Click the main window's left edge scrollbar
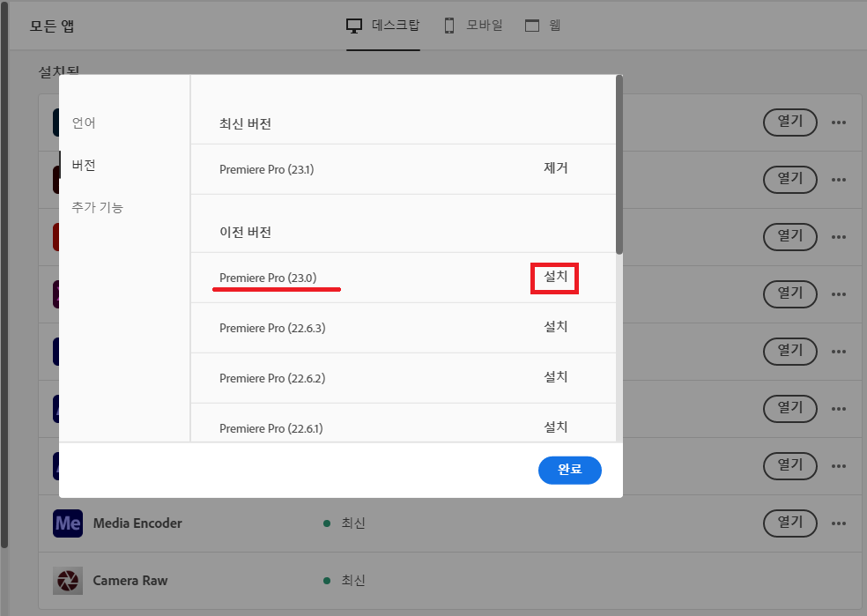Viewport: 867px width, 616px height. click(4, 277)
